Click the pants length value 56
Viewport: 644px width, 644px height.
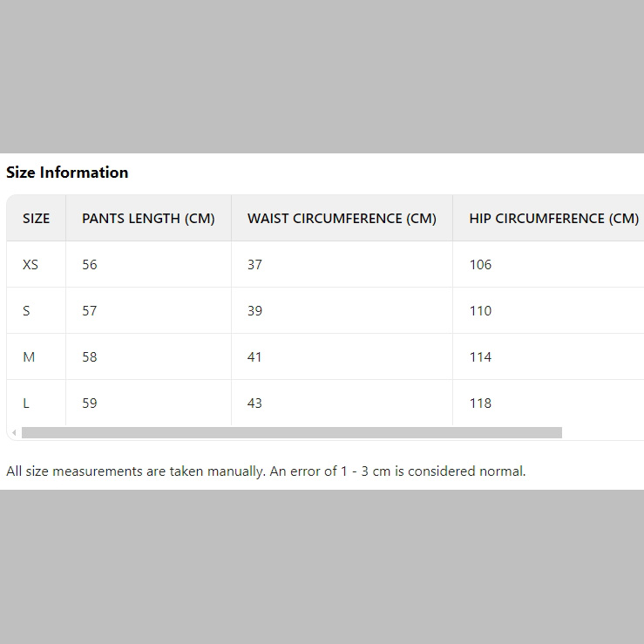point(90,265)
